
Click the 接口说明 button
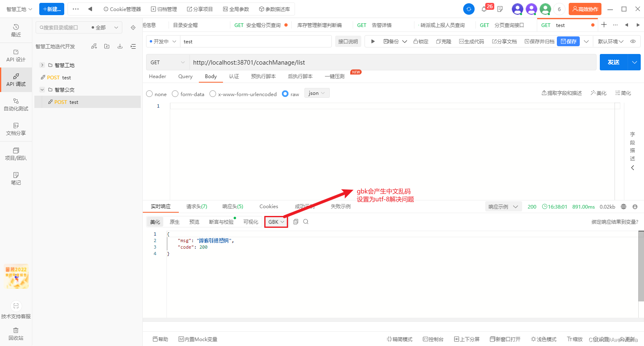(x=348, y=41)
